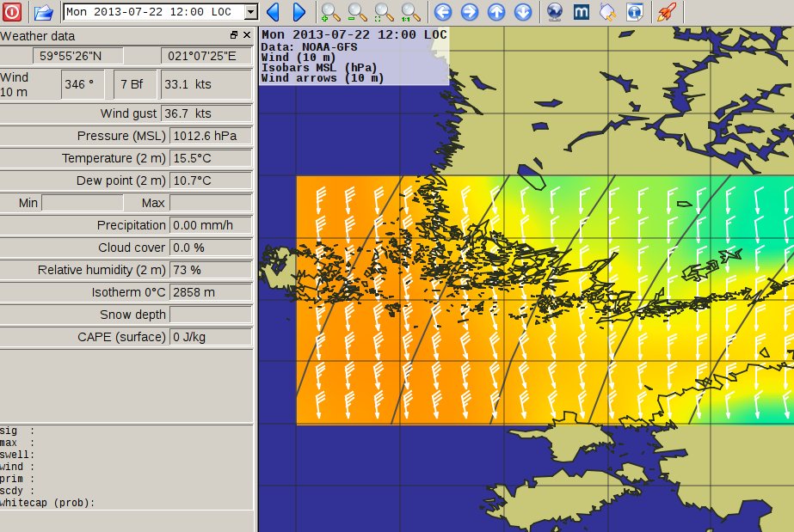Click the Isotherm 0°C value 2858 m
This screenshot has height=532, width=794.
coord(211,292)
